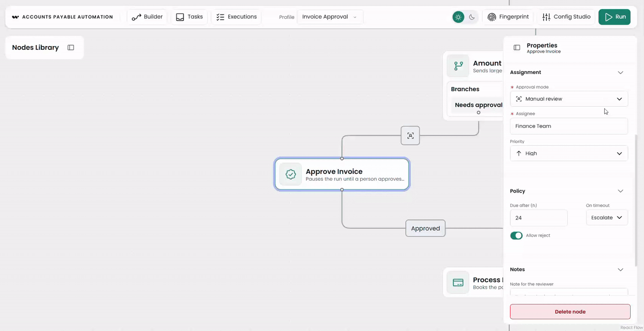
Task: Click the manual review icon in Approval mode
Action: point(518,99)
